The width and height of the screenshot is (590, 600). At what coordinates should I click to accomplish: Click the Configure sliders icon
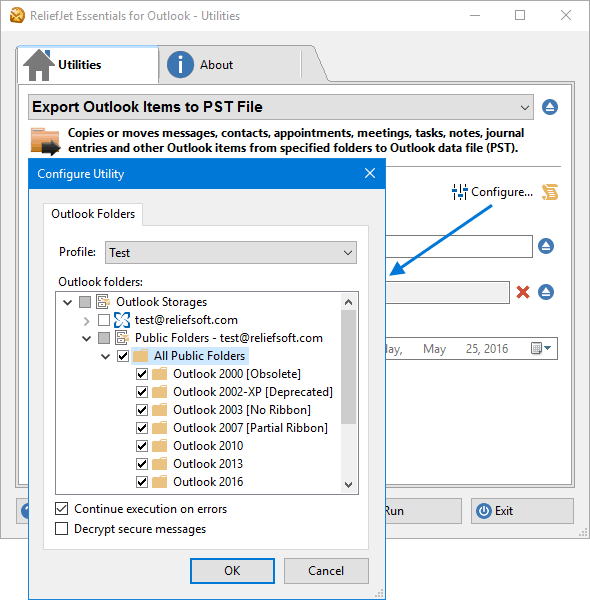click(x=460, y=192)
